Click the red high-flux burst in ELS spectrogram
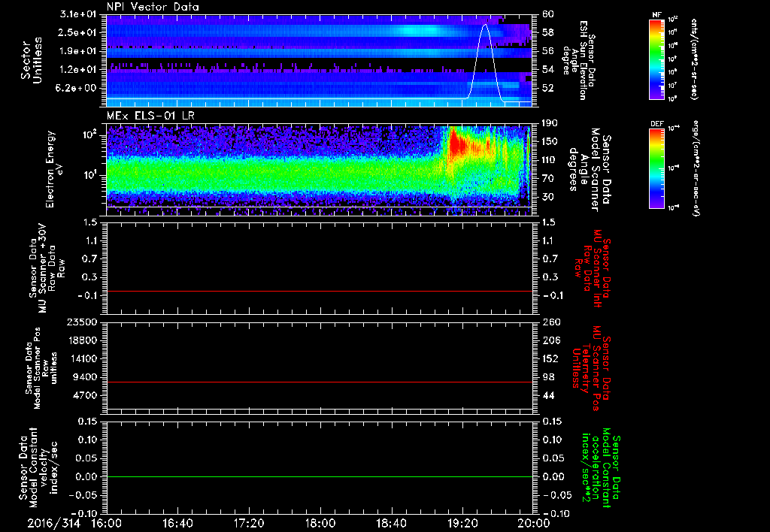The image size is (770, 532). (x=458, y=145)
